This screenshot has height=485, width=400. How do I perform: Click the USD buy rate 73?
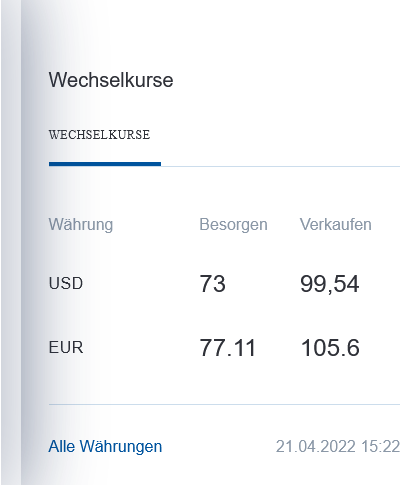point(213,284)
